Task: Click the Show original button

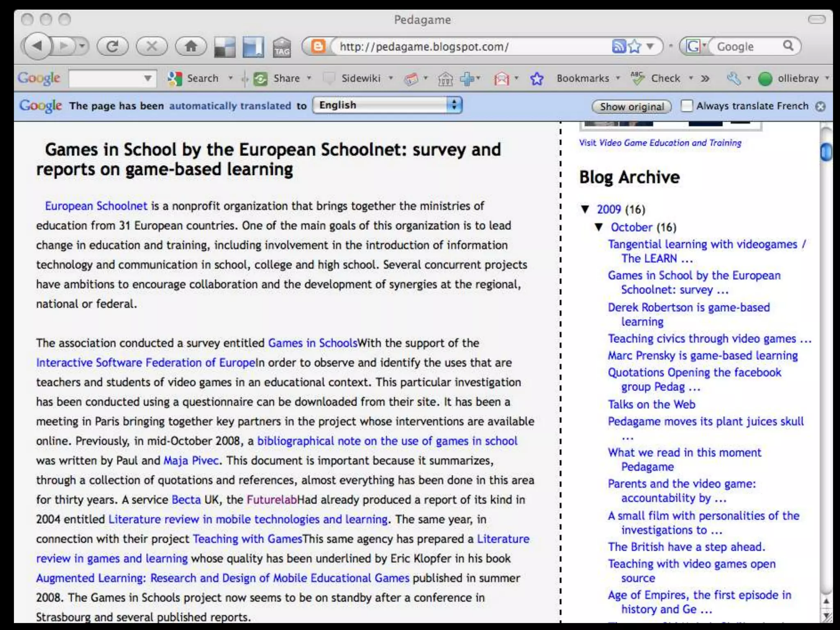Action: pos(631,107)
